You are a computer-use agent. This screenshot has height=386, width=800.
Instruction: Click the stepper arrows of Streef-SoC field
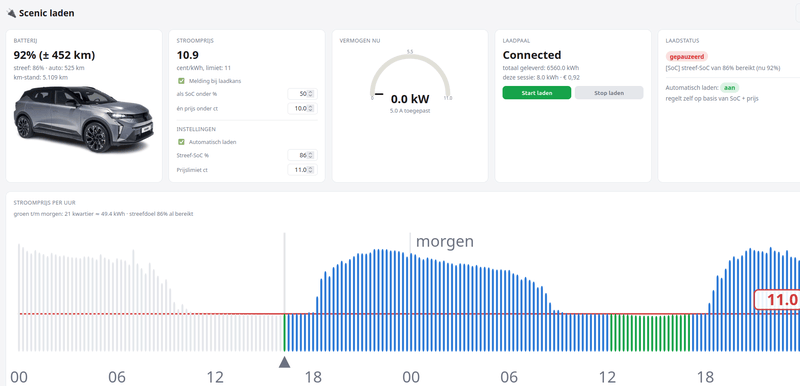311,155
